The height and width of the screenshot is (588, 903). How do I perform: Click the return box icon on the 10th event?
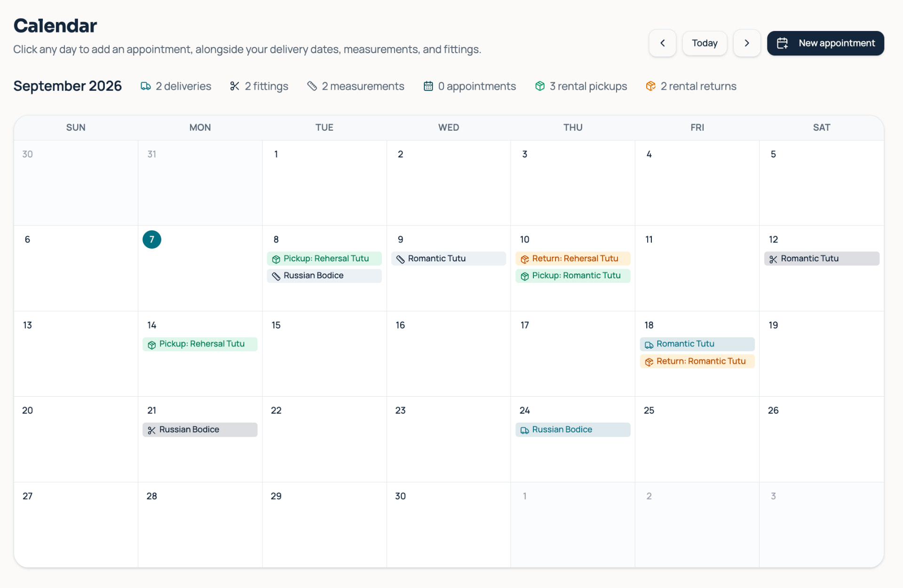click(x=525, y=259)
